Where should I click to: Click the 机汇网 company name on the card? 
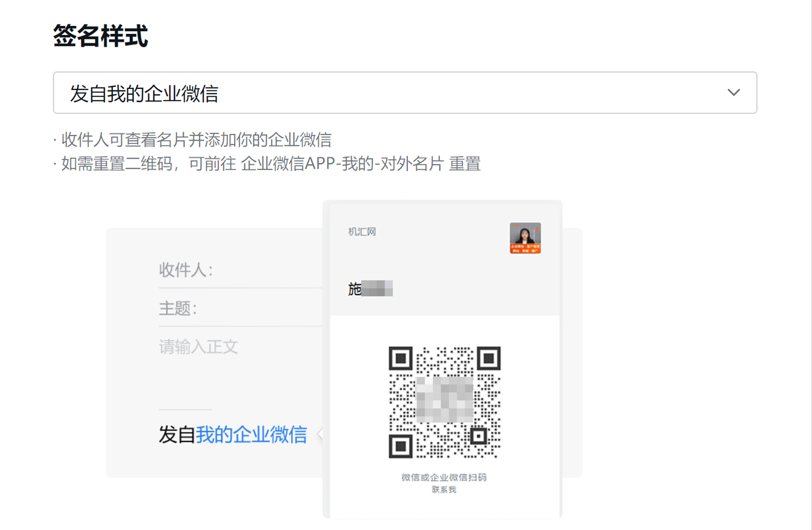tap(362, 232)
